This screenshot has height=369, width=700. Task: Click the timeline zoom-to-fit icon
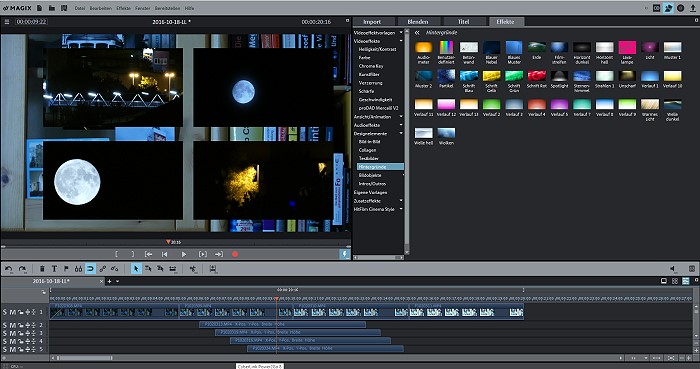(x=671, y=358)
